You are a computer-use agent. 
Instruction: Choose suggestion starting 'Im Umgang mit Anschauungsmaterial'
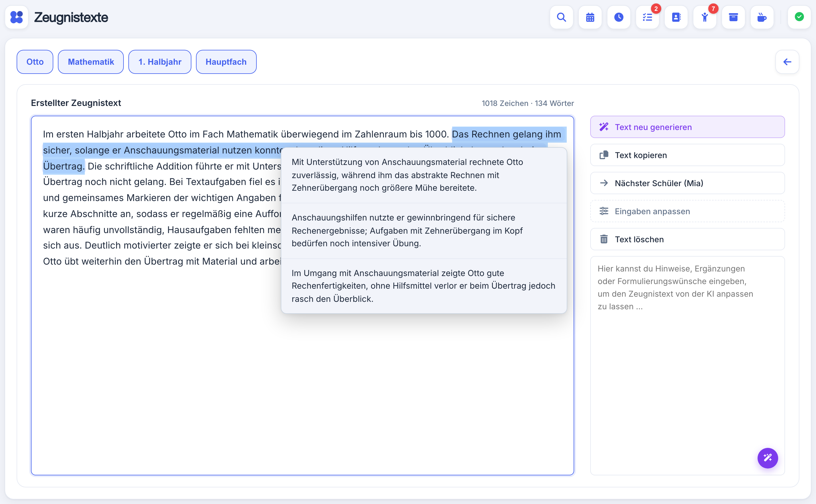pyautogui.click(x=424, y=286)
